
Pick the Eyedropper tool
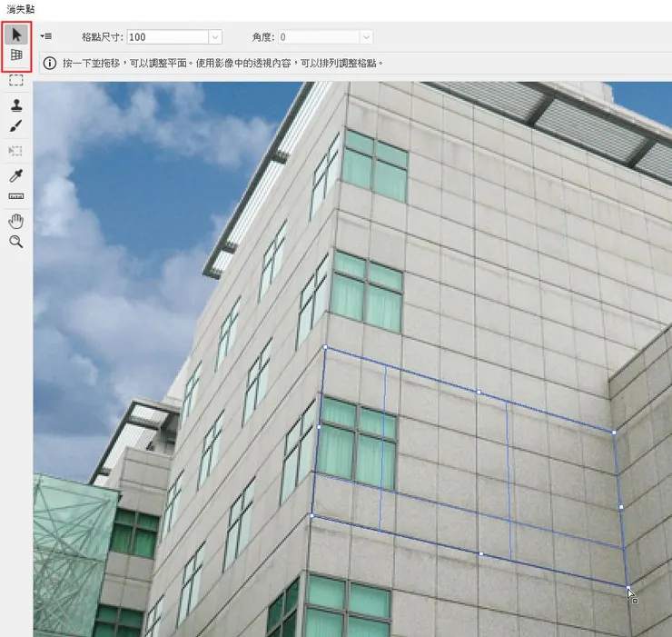click(x=16, y=175)
